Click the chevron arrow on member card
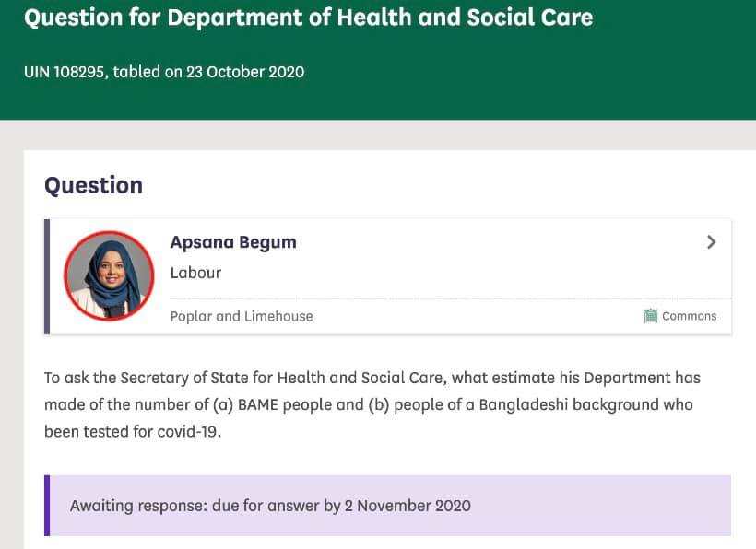 [711, 242]
